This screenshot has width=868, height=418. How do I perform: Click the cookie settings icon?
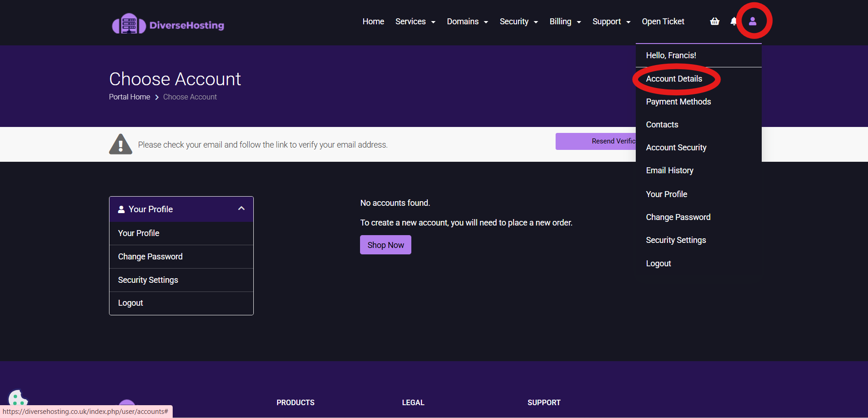click(17, 398)
